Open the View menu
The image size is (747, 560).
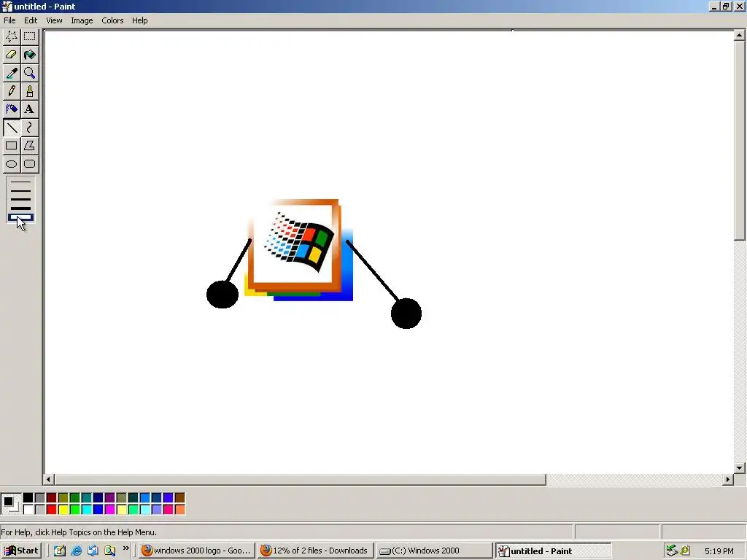tap(54, 20)
